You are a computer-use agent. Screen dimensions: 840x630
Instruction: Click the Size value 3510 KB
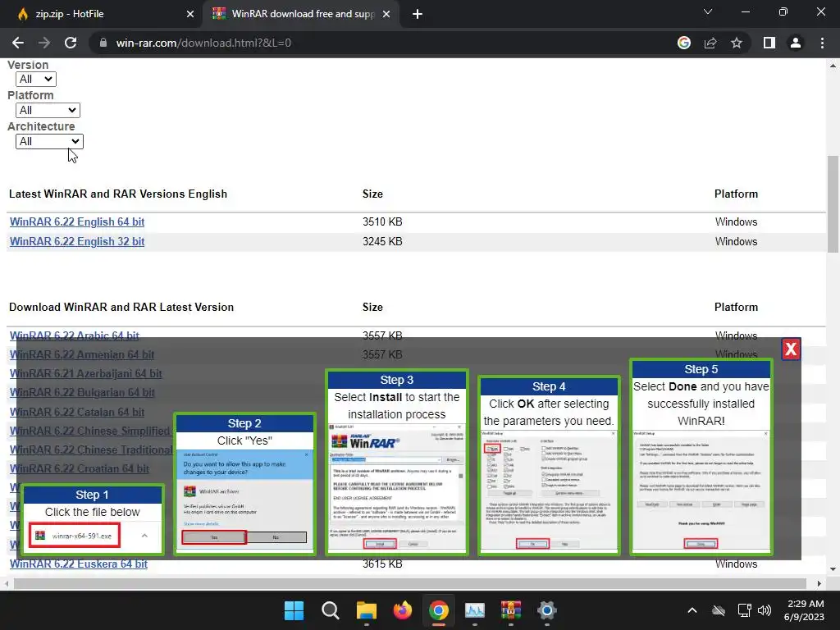point(382,221)
